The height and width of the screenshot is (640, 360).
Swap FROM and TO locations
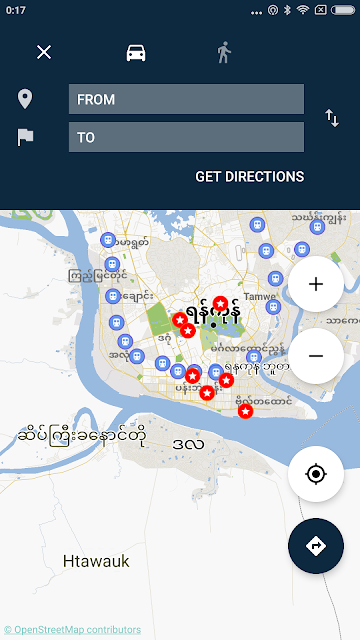(x=332, y=118)
